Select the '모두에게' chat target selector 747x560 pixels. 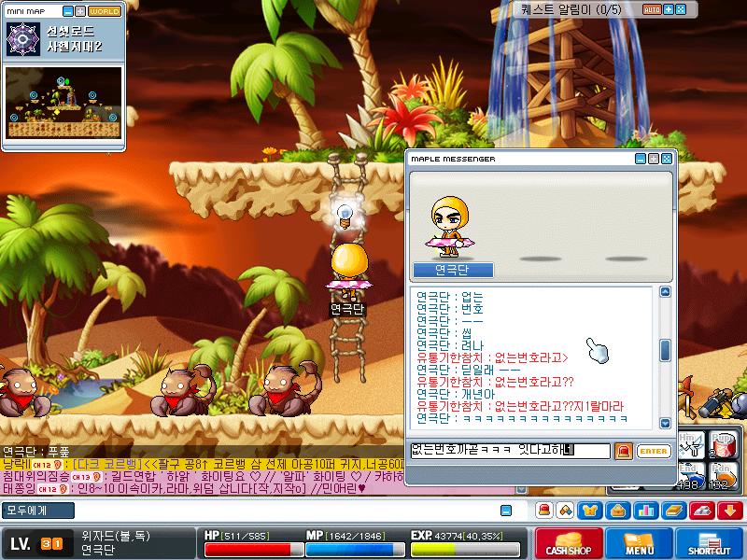pyautogui.click(x=38, y=511)
